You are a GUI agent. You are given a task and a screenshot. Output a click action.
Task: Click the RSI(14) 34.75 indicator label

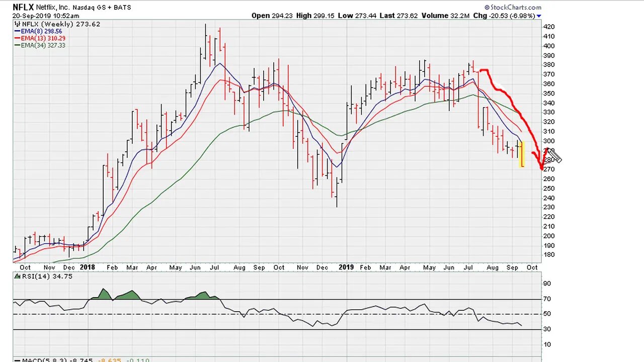[46, 276]
